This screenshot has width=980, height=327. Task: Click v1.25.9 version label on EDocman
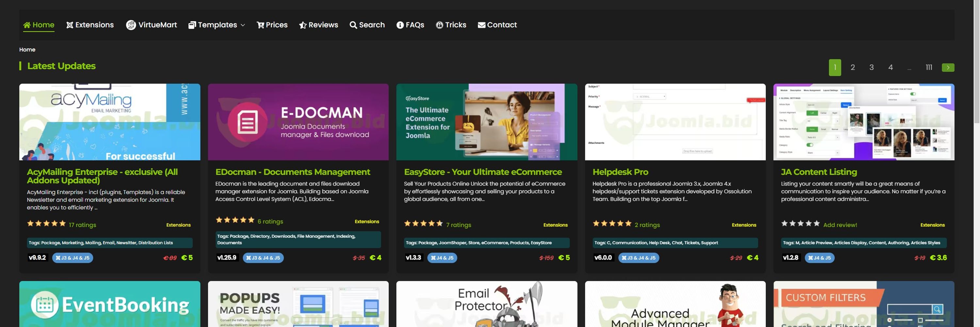(227, 258)
